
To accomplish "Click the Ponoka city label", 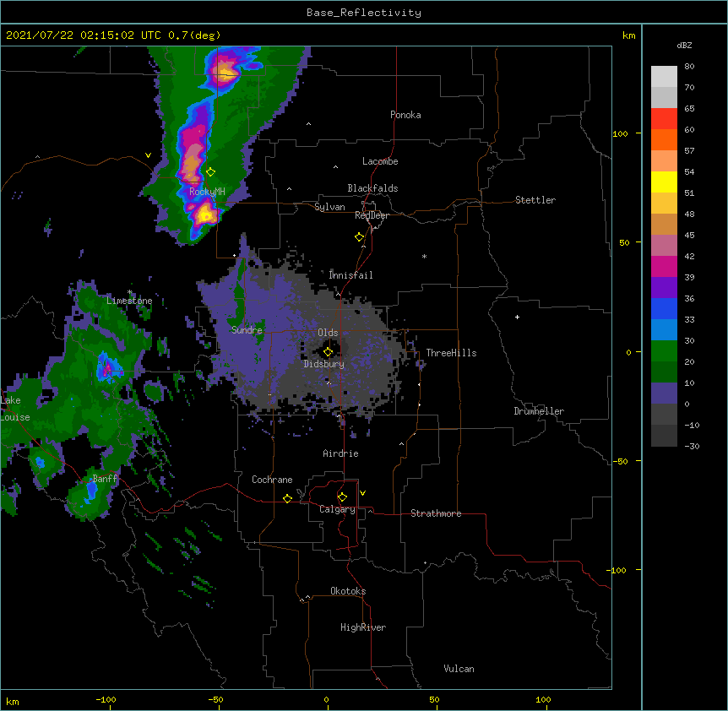I will click(x=405, y=115).
